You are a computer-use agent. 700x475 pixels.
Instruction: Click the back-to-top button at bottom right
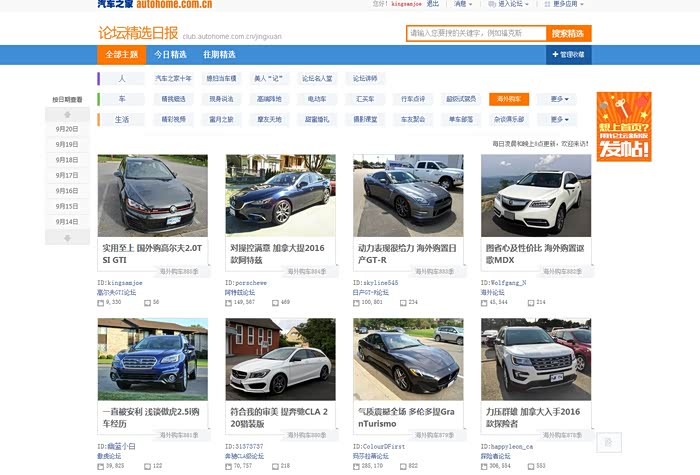[608, 441]
